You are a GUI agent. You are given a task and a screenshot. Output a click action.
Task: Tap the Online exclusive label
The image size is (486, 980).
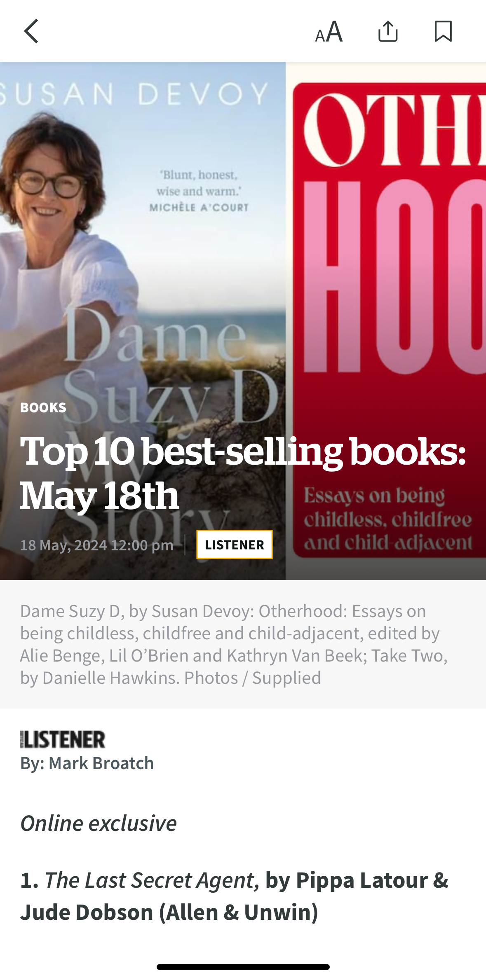[98, 823]
